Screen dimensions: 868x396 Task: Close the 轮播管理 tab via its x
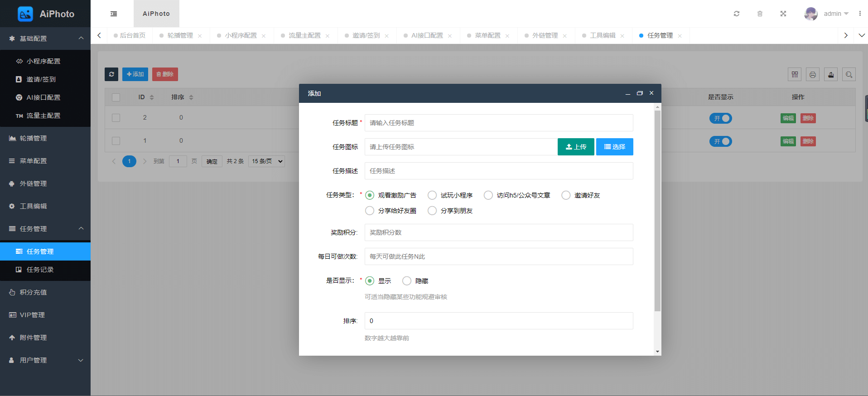[x=200, y=36]
